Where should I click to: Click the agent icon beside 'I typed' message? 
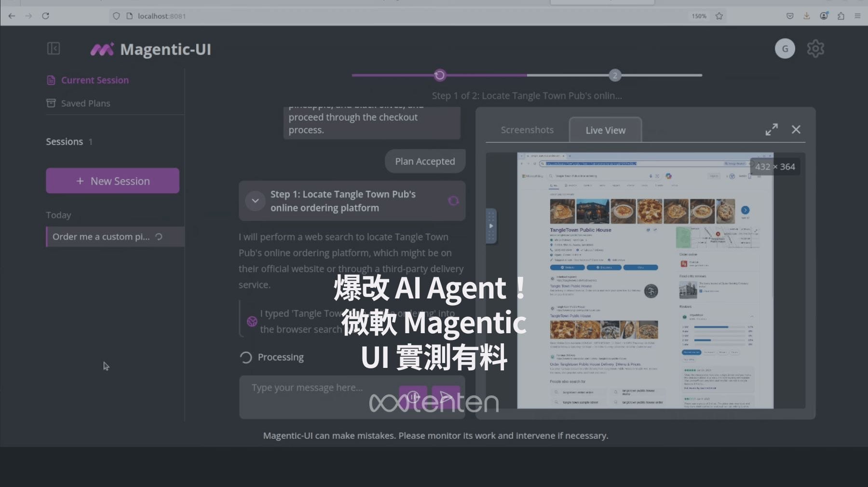pos(252,321)
